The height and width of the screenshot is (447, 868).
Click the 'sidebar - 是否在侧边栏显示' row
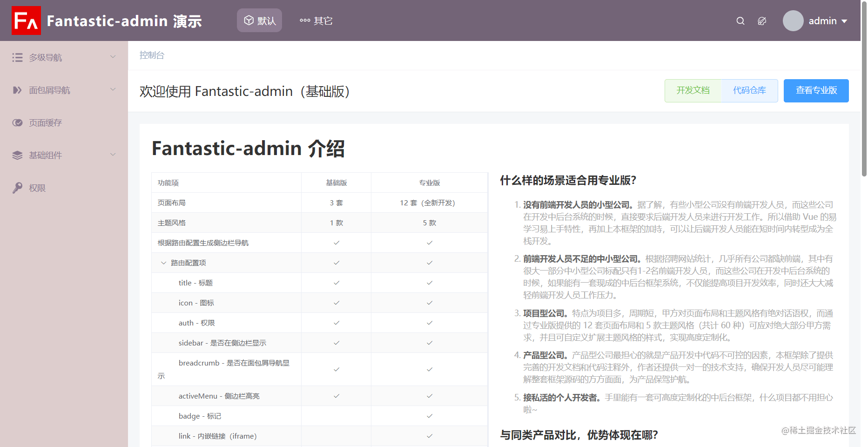320,343
